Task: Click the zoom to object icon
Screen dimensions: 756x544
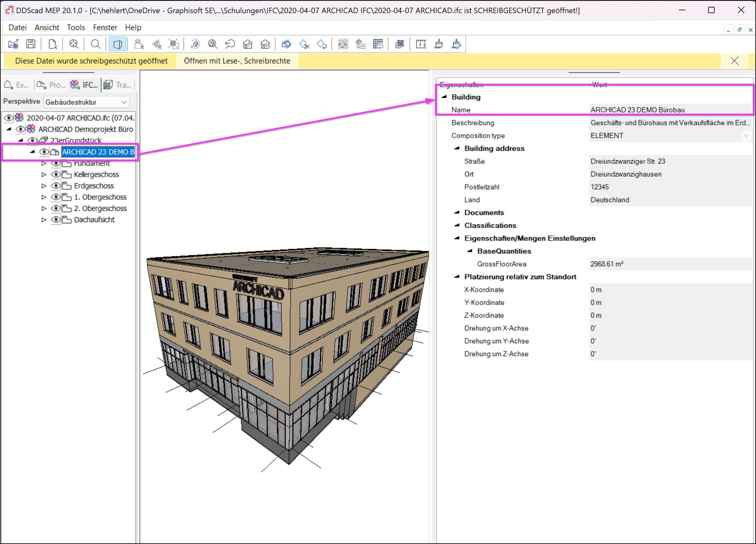Action: pyautogui.click(x=213, y=44)
